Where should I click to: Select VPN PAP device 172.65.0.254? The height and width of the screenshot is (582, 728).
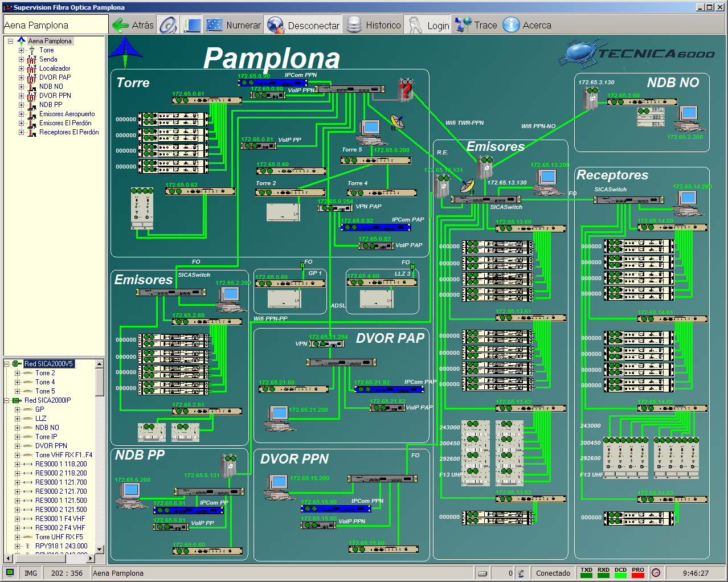(x=335, y=208)
